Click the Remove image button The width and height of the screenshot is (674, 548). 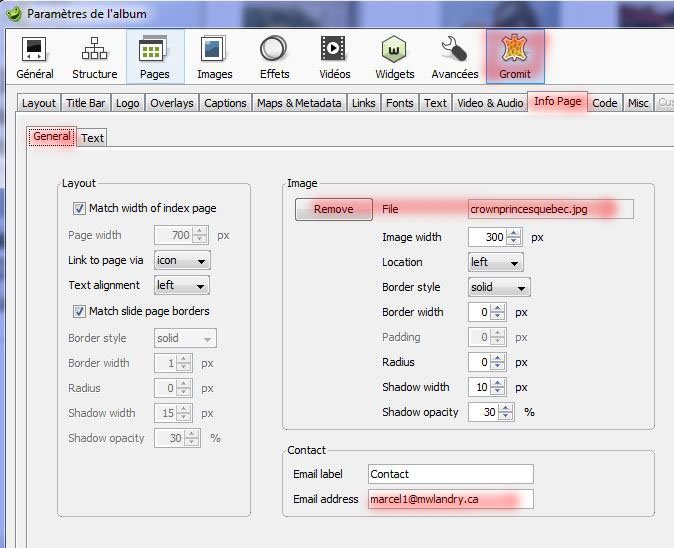pos(333,209)
